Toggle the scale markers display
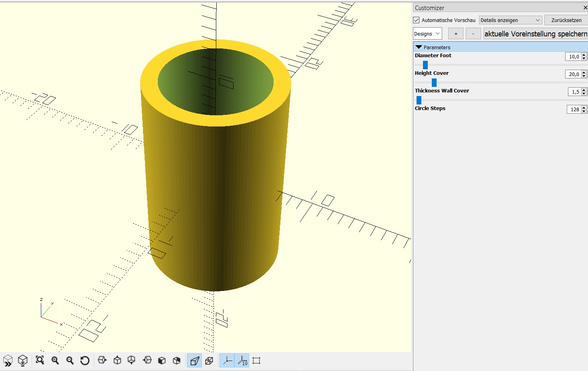Viewport: 588px width, 371px height. point(242,360)
